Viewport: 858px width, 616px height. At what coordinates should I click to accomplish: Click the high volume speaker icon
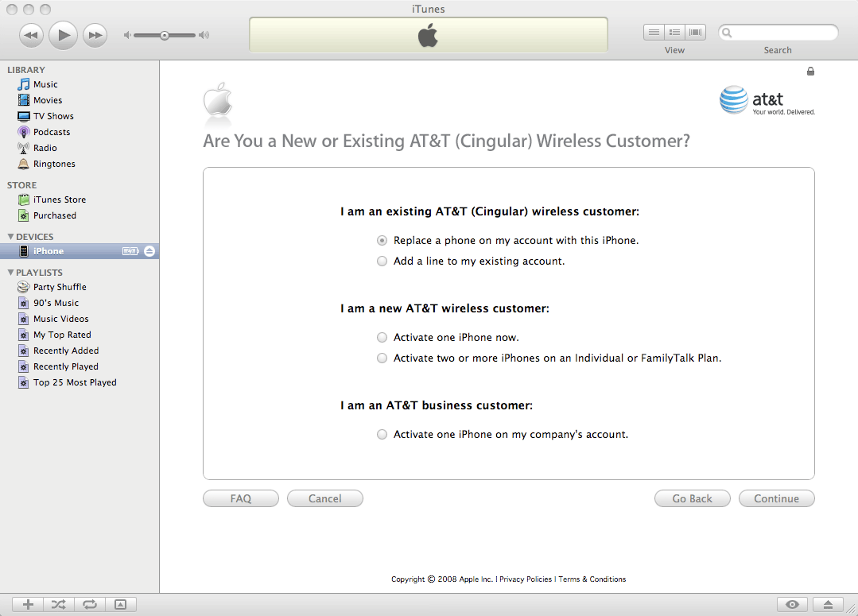pos(204,35)
